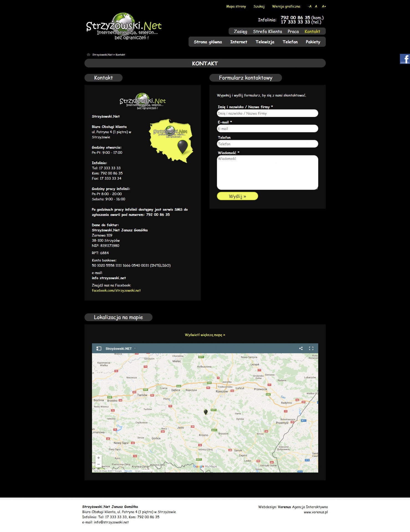This screenshot has height=532, width=410.
Task: Open the Internet menu item
Action: [238, 42]
